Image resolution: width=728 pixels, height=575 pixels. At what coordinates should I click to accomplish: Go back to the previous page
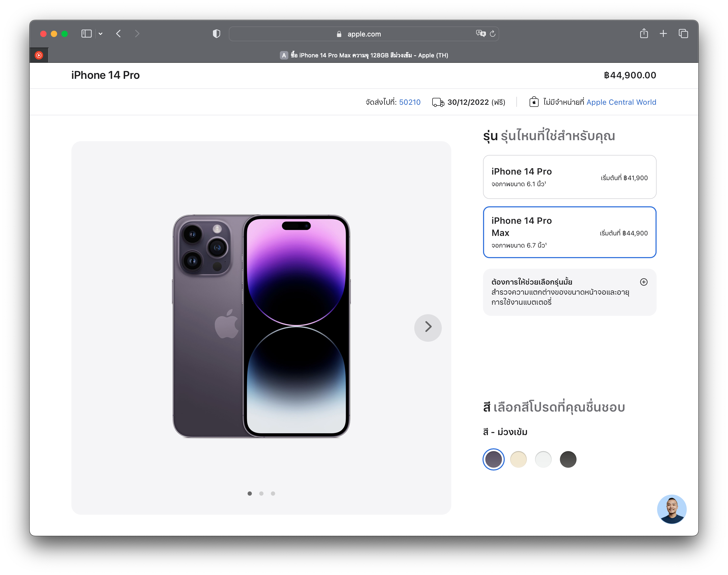[119, 34]
